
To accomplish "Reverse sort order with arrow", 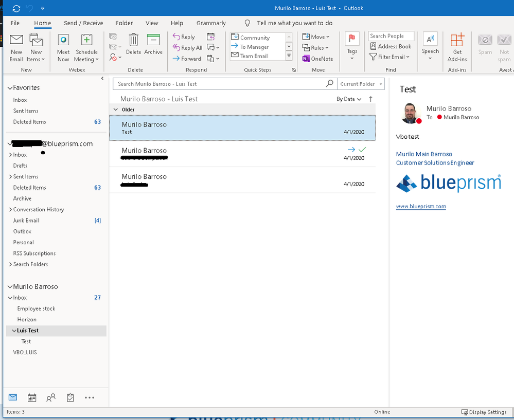I will pos(371,99).
